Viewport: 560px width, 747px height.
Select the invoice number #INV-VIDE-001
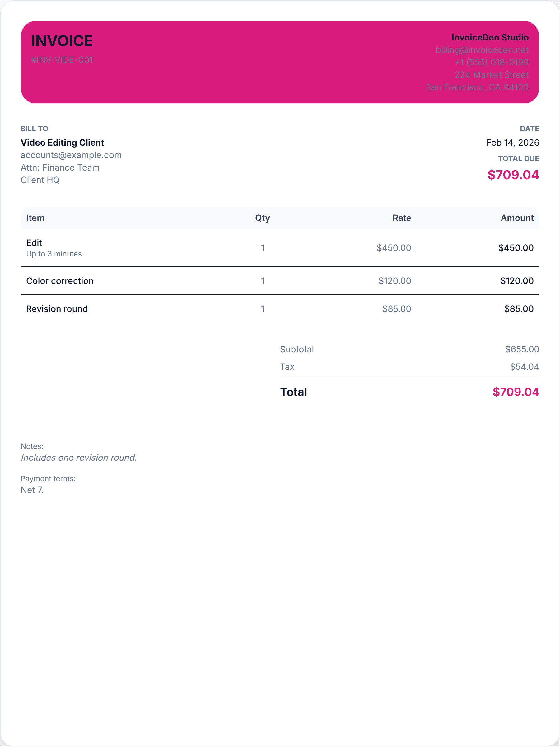pos(62,60)
